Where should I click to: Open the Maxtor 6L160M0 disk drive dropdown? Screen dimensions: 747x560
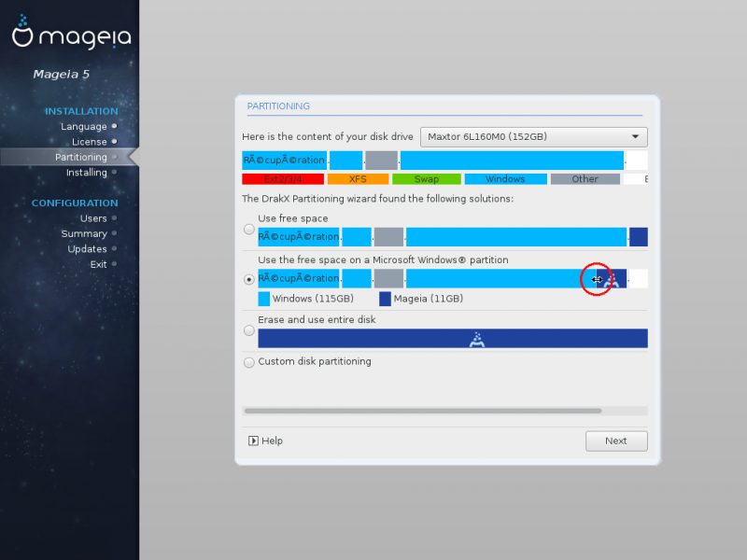pos(533,137)
